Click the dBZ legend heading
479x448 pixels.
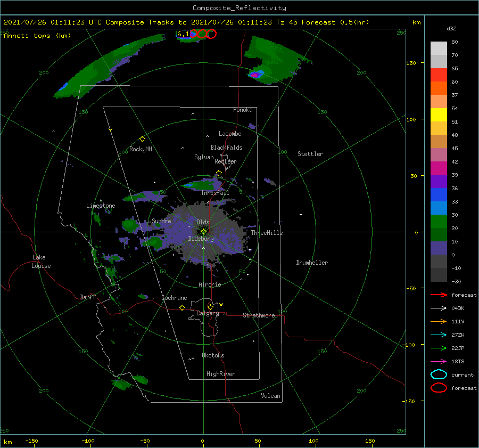(x=451, y=29)
